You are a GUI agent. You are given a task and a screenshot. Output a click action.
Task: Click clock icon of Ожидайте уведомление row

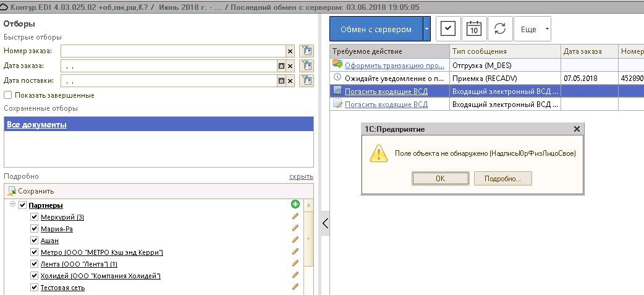(x=337, y=77)
